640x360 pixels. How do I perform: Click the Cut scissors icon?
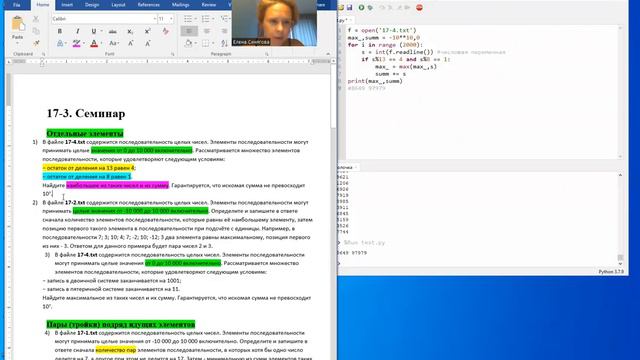pyautogui.click(x=36, y=19)
